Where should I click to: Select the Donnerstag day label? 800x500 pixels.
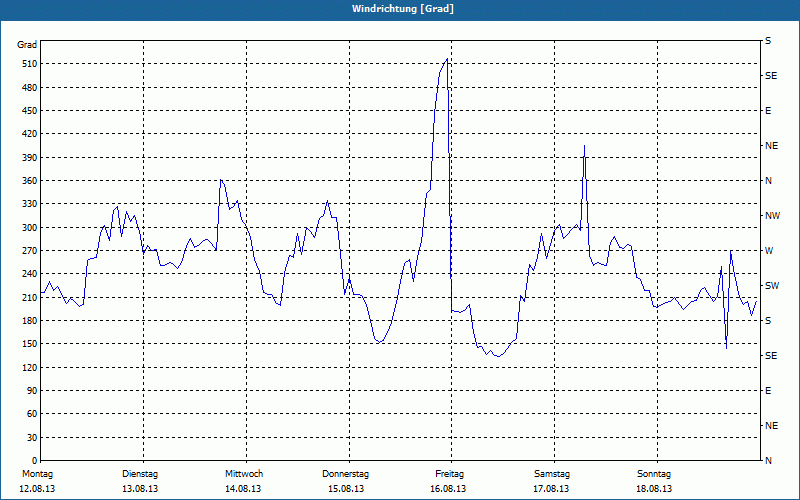(x=345, y=474)
